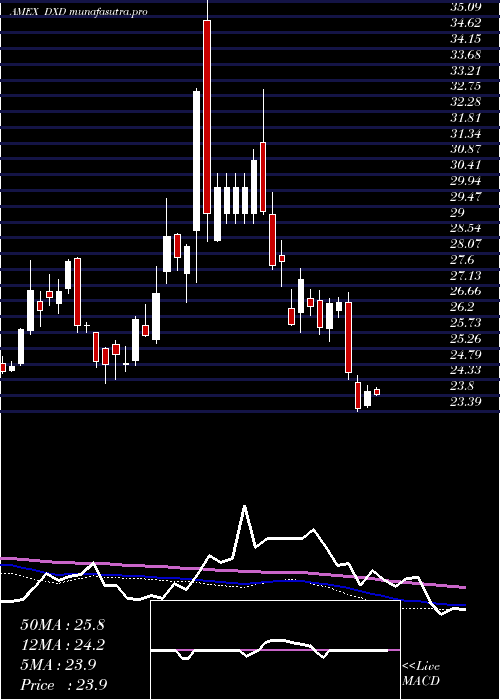Click the 50MA : 25.8 readout
This screenshot has height=700, width=500.
tap(62, 625)
